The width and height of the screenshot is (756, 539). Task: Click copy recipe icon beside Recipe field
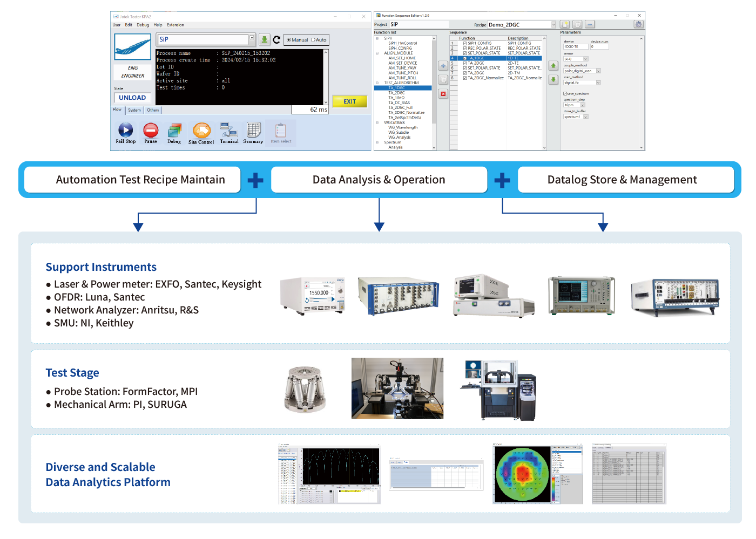577,24
